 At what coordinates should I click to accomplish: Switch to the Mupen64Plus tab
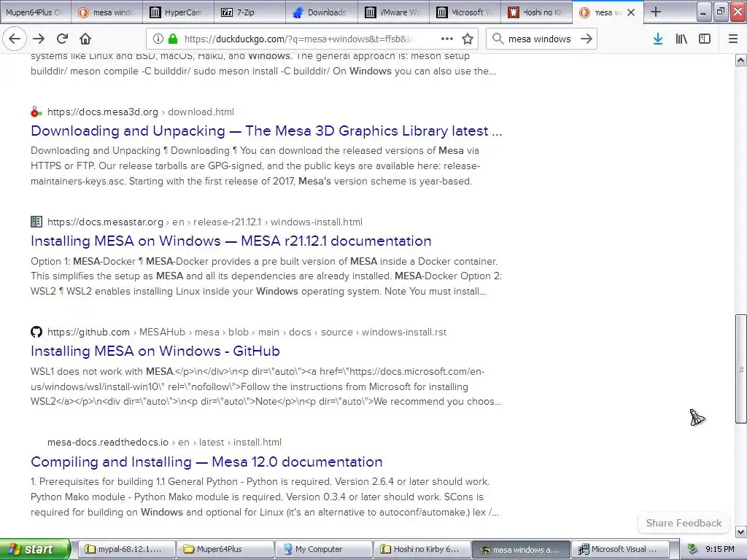click(36, 12)
